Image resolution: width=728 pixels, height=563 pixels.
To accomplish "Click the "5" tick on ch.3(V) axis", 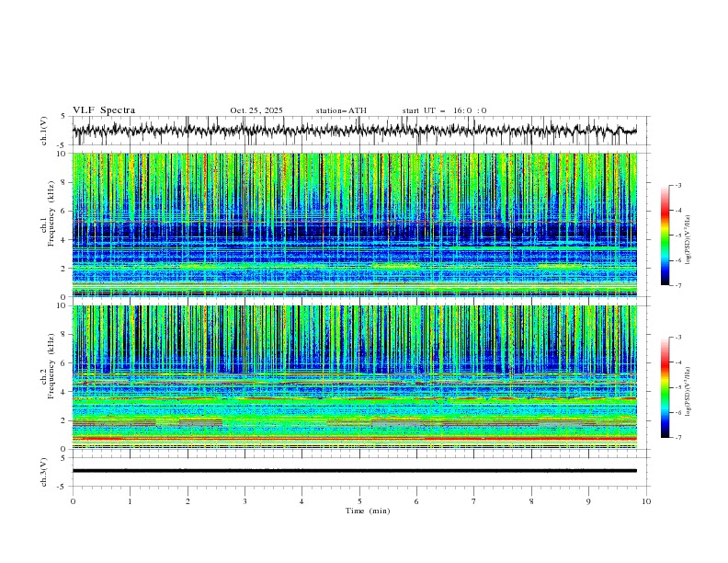I will pyautogui.click(x=63, y=457).
